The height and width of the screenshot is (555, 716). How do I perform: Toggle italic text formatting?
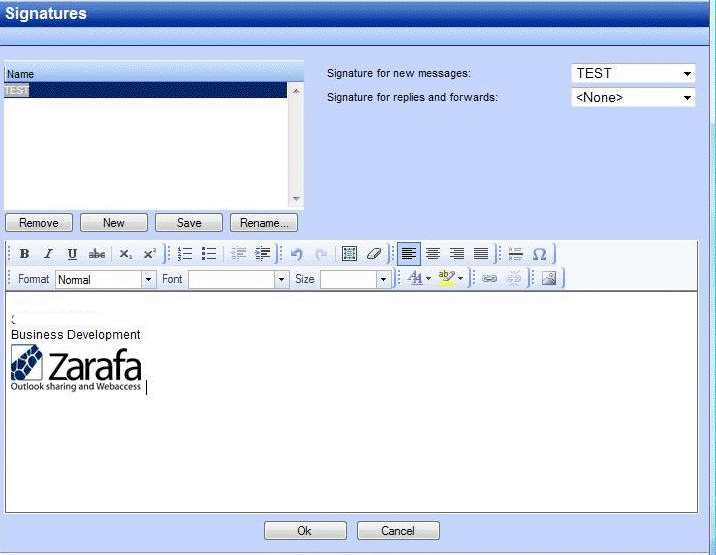pos(48,254)
